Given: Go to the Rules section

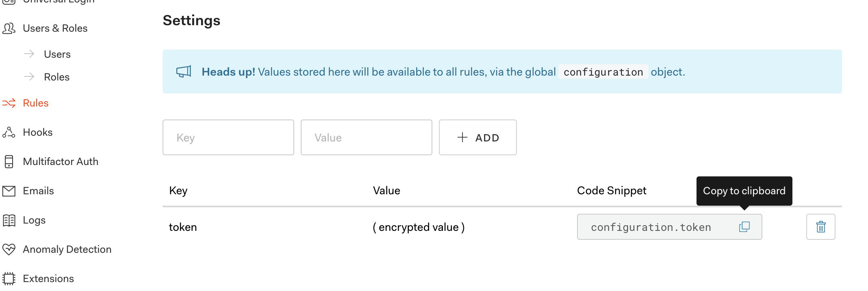Looking at the screenshot, I should pos(36,103).
